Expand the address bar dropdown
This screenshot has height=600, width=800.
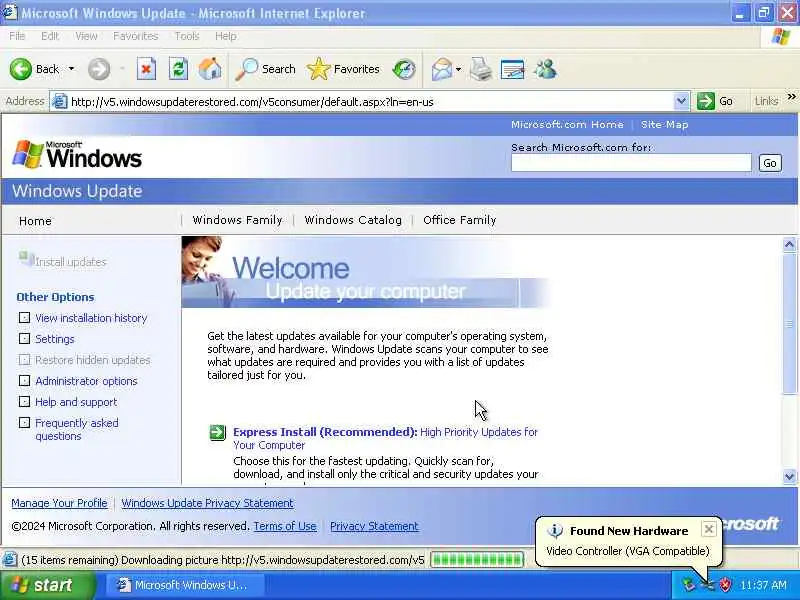coord(681,101)
